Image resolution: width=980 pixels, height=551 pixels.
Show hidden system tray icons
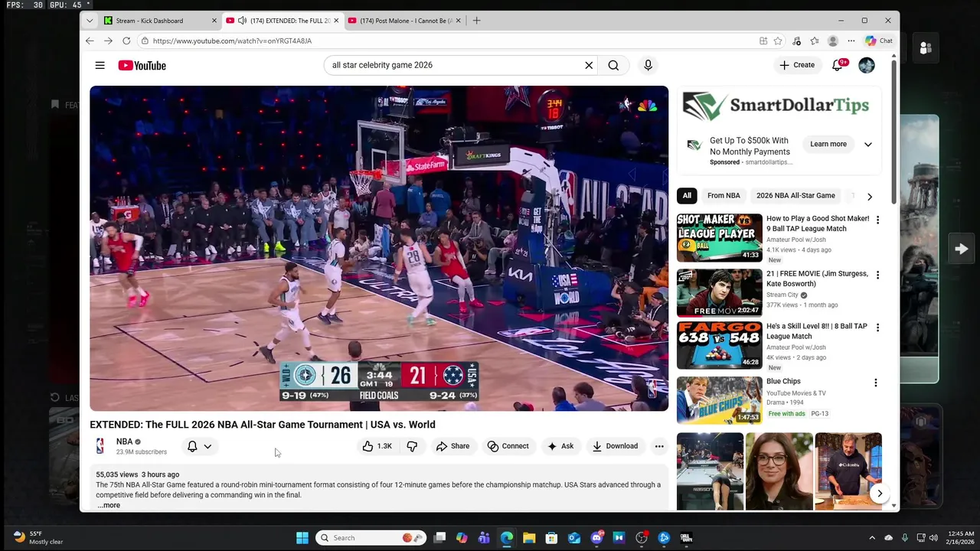(871, 538)
